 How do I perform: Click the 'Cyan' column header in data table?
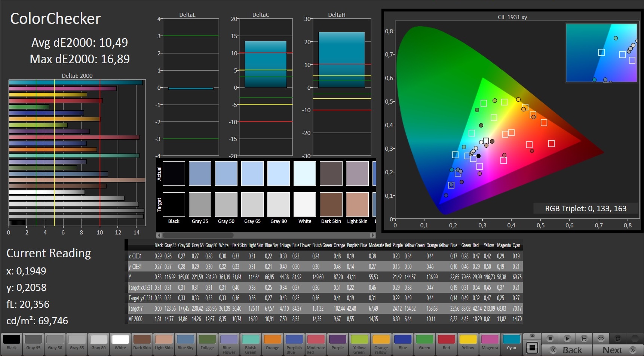(516, 245)
